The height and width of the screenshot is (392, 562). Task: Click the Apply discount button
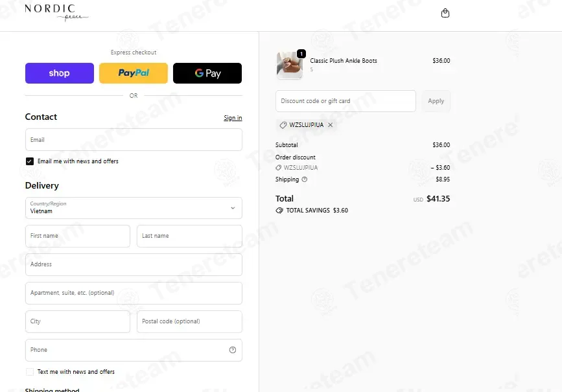(436, 101)
